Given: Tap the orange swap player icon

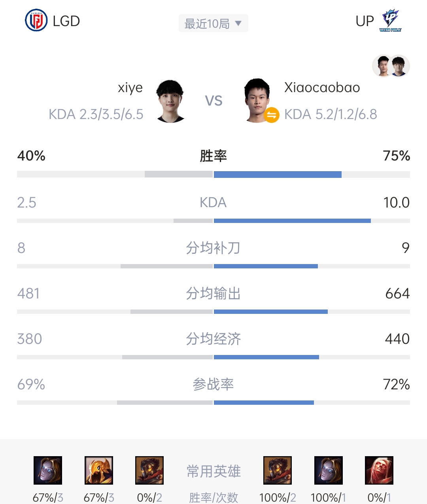Looking at the screenshot, I should 272,115.
